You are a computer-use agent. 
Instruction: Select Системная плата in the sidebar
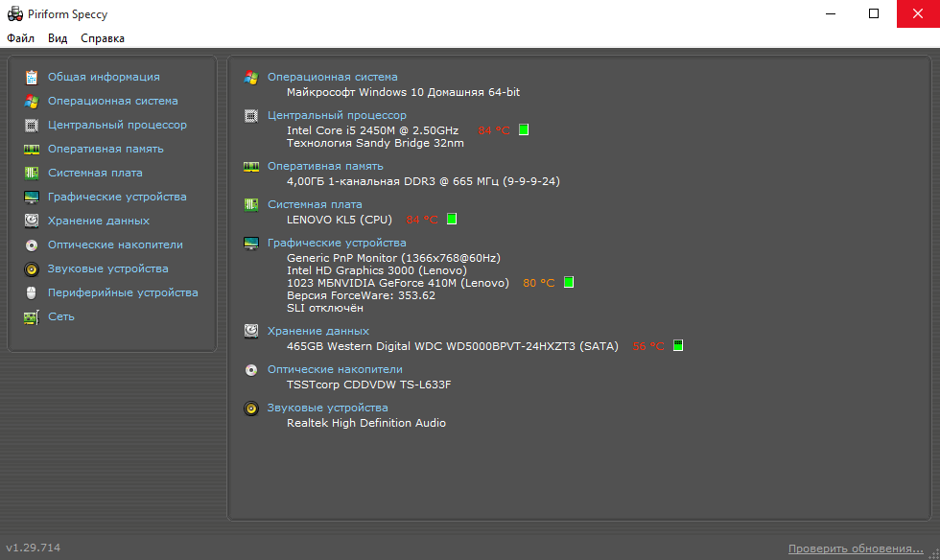pyautogui.click(x=95, y=173)
